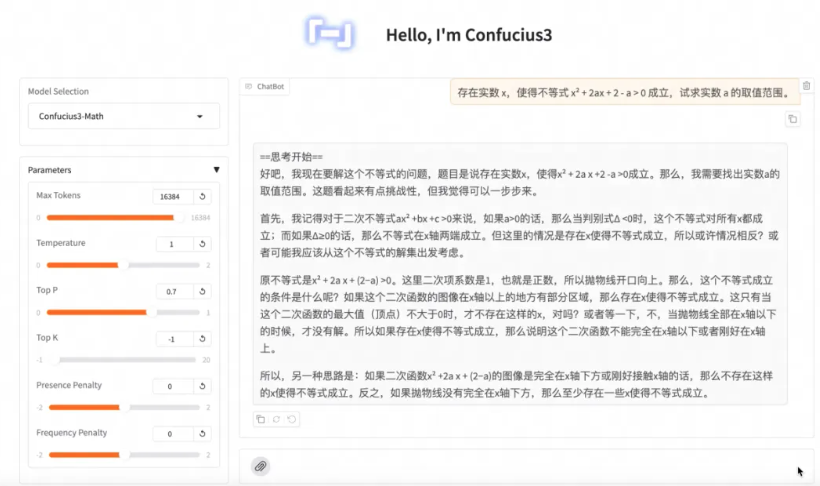Click the Temperature value field

pos(175,244)
